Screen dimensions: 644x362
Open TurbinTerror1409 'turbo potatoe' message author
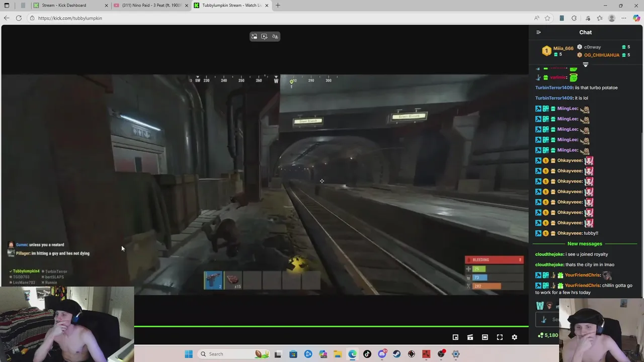click(x=554, y=87)
